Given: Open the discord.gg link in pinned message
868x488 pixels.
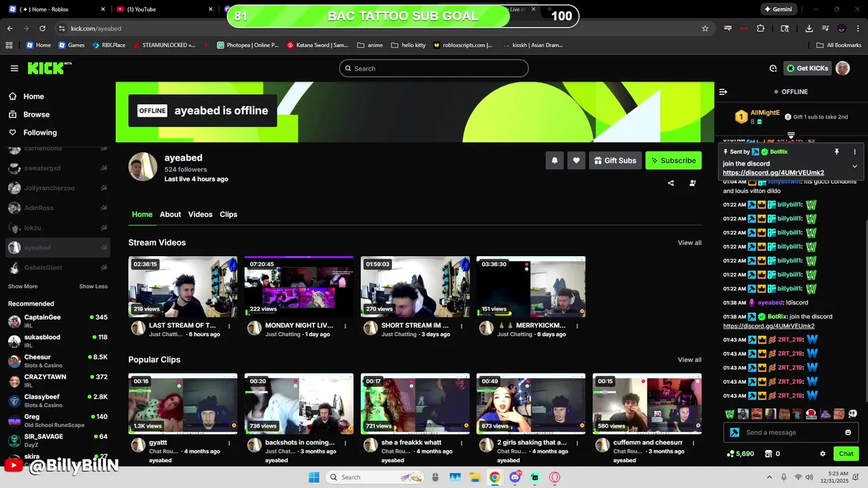Looking at the screenshot, I should 773,173.
